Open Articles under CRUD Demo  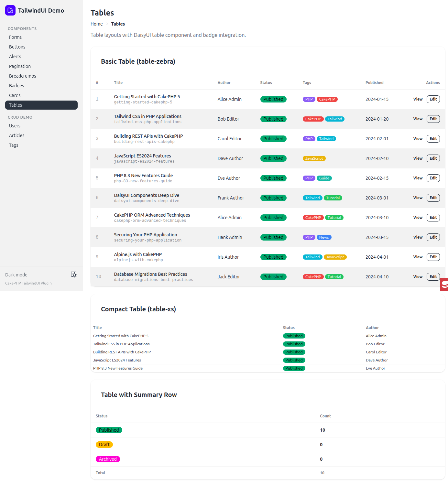coord(41,135)
